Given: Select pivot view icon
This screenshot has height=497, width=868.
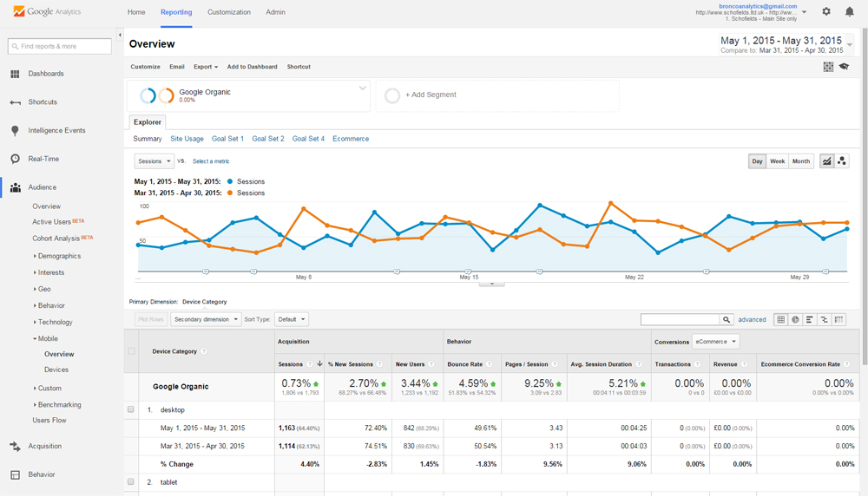Looking at the screenshot, I should point(839,319).
